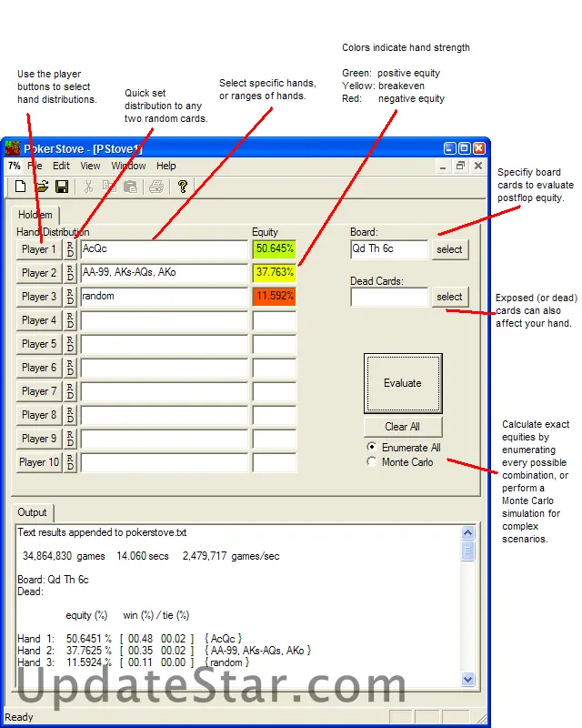This screenshot has width=582, height=728.
Task: Open Player 1 hand distribution selector
Action: click(x=39, y=249)
